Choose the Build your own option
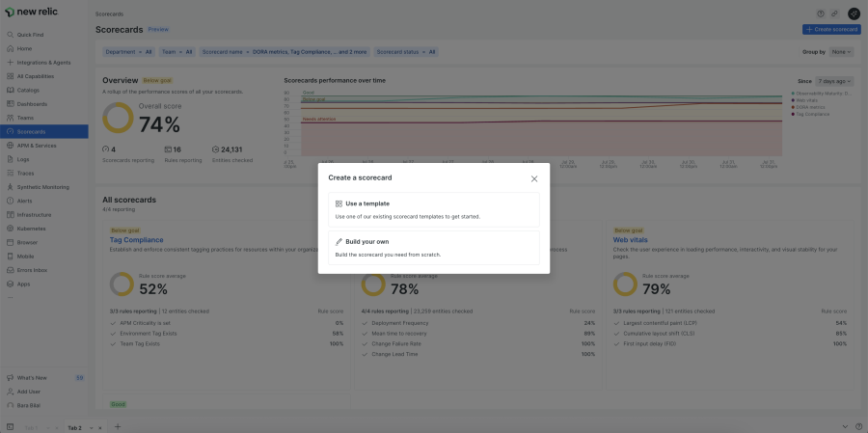 click(x=433, y=248)
